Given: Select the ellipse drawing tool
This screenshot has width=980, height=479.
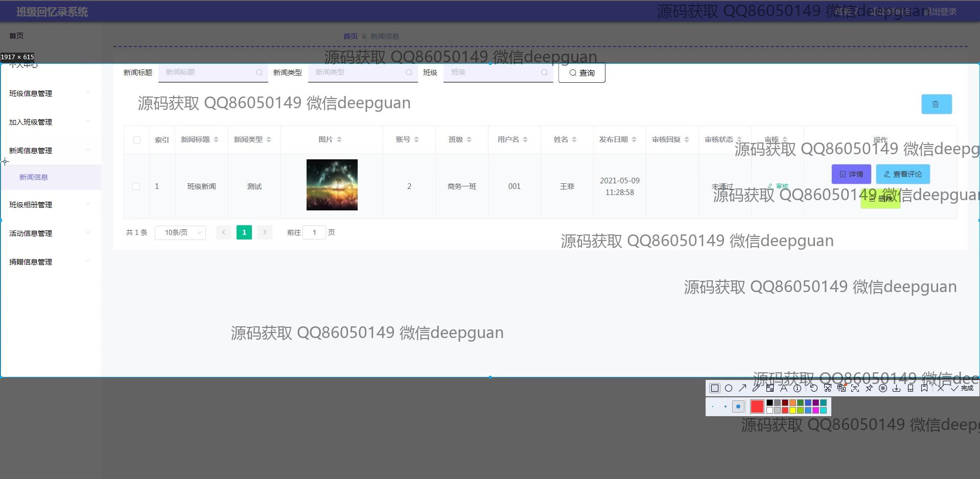Looking at the screenshot, I should point(729,388).
